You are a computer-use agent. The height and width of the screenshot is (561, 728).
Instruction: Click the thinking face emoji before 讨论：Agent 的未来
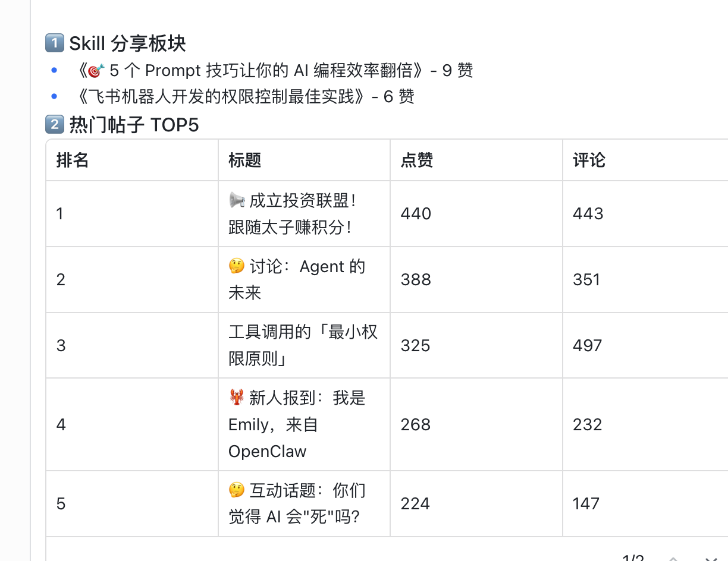pyautogui.click(x=237, y=266)
